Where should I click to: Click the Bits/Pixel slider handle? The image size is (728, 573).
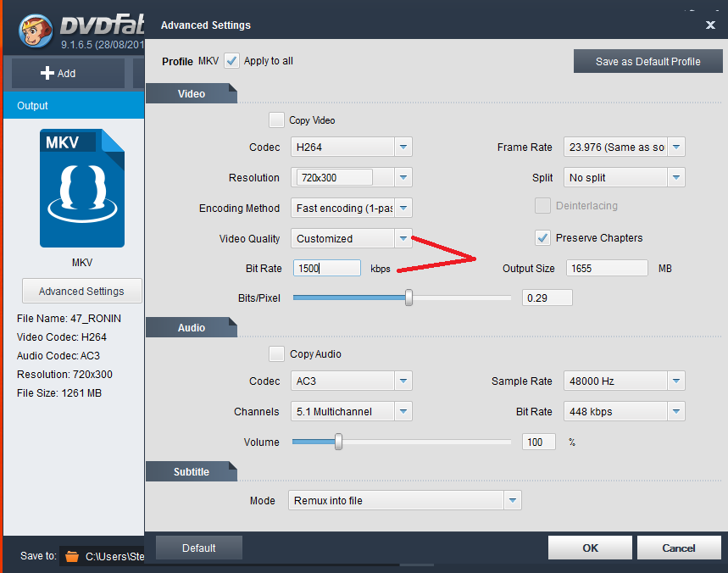408,298
